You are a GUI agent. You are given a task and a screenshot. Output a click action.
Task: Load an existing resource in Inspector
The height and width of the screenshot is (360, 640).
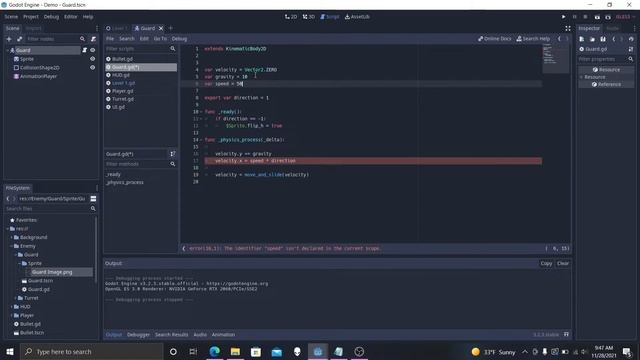(592, 39)
